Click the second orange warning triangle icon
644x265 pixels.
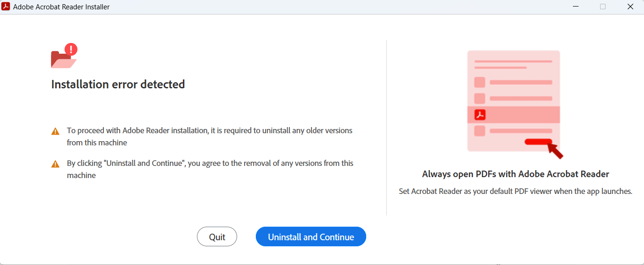56,164
